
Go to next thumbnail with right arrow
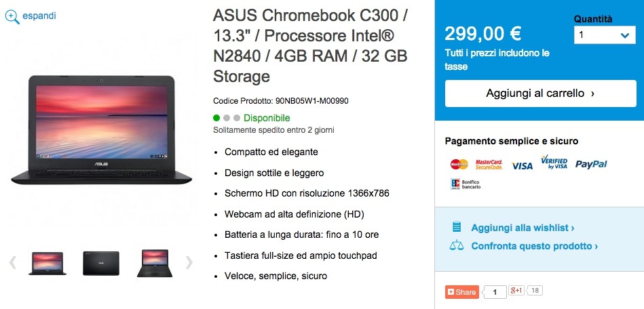click(189, 262)
